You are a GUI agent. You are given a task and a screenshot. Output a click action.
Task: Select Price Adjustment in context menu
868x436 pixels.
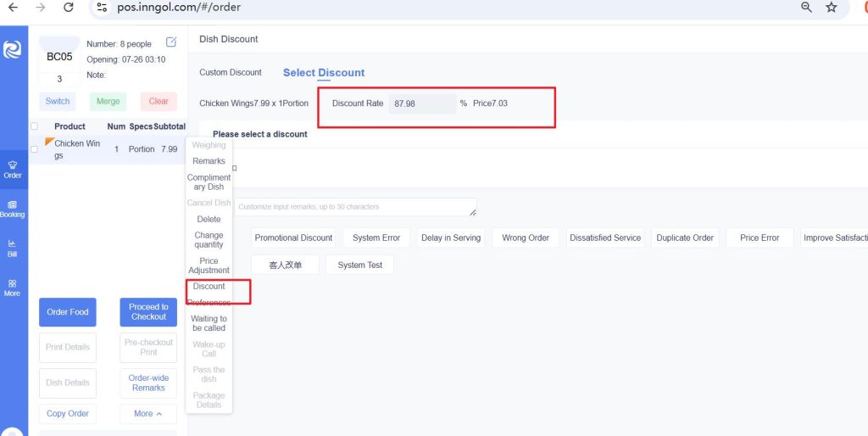point(209,266)
